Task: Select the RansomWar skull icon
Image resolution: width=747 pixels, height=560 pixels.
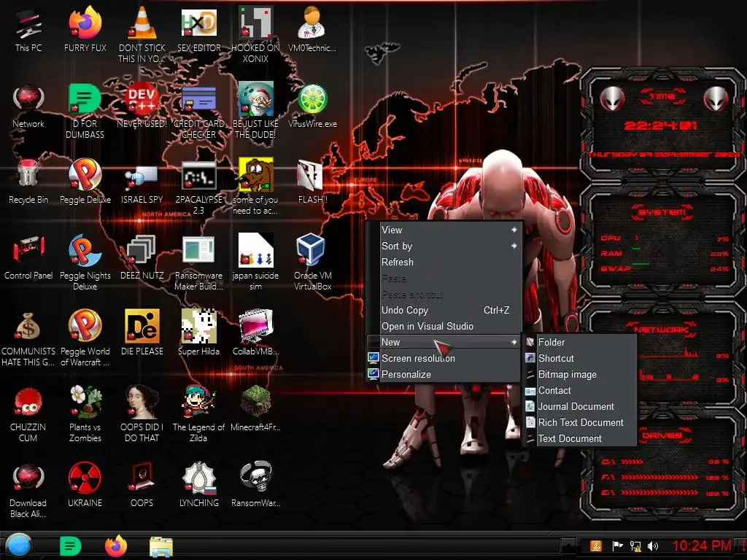Action: point(255,484)
